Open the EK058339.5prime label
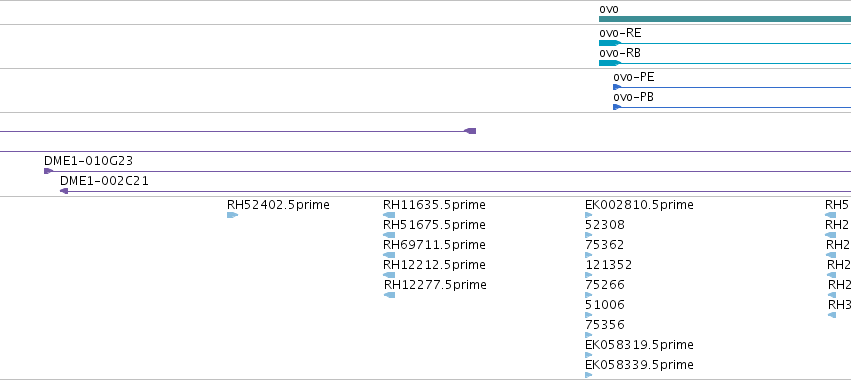The image size is (851, 380). (x=639, y=365)
